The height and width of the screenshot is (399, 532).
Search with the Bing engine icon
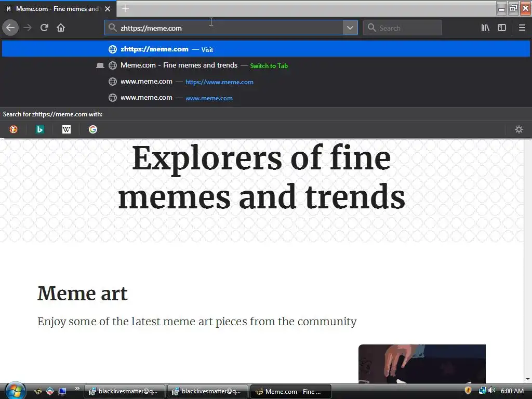(39, 129)
